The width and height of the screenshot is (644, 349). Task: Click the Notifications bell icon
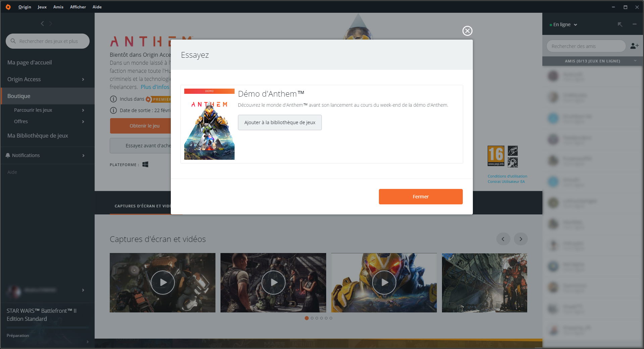(x=8, y=155)
